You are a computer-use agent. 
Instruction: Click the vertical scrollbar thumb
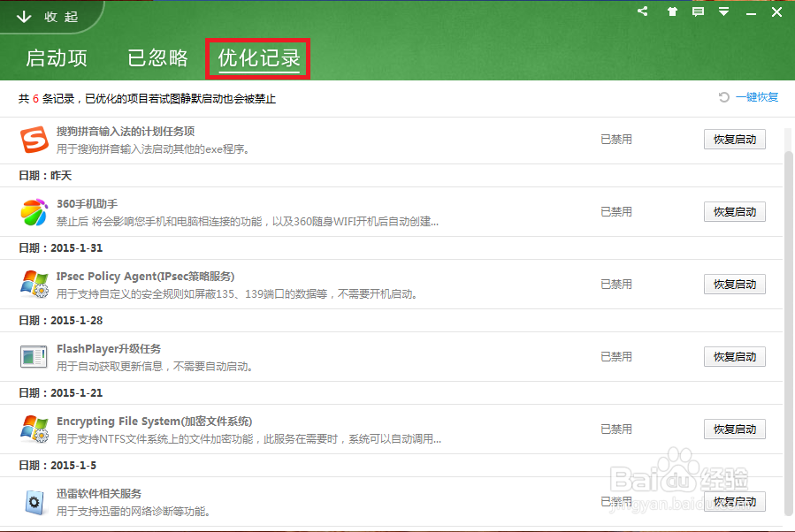point(789,334)
